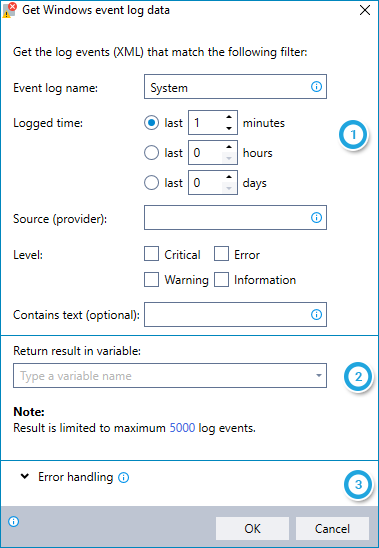The height and width of the screenshot is (548, 379).
Task: Click the numbered callout badge 2
Action: coord(358,377)
